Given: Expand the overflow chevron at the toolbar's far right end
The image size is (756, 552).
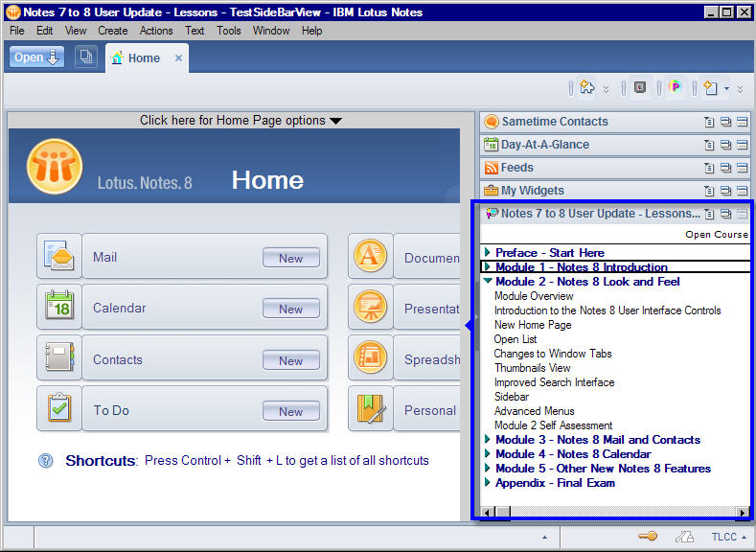Looking at the screenshot, I should click(x=740, y=89).
